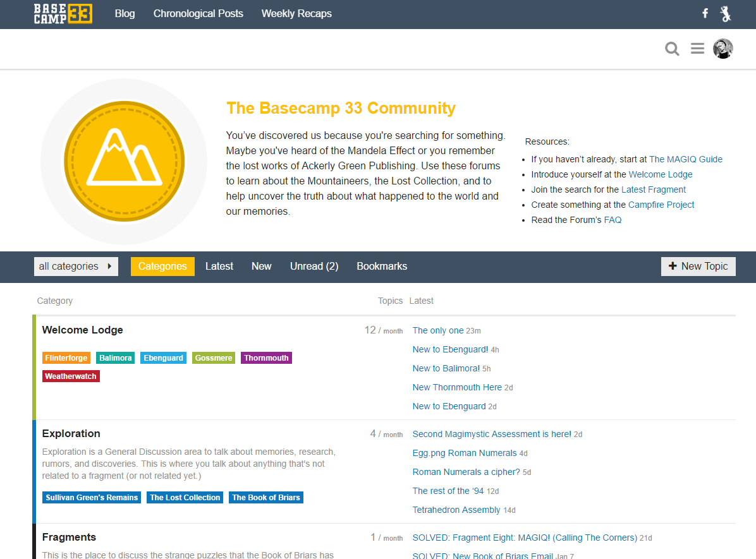This screenshot has height=559, width=756.
Task: Click the rabbit icon in header
Action: point(726,13)
